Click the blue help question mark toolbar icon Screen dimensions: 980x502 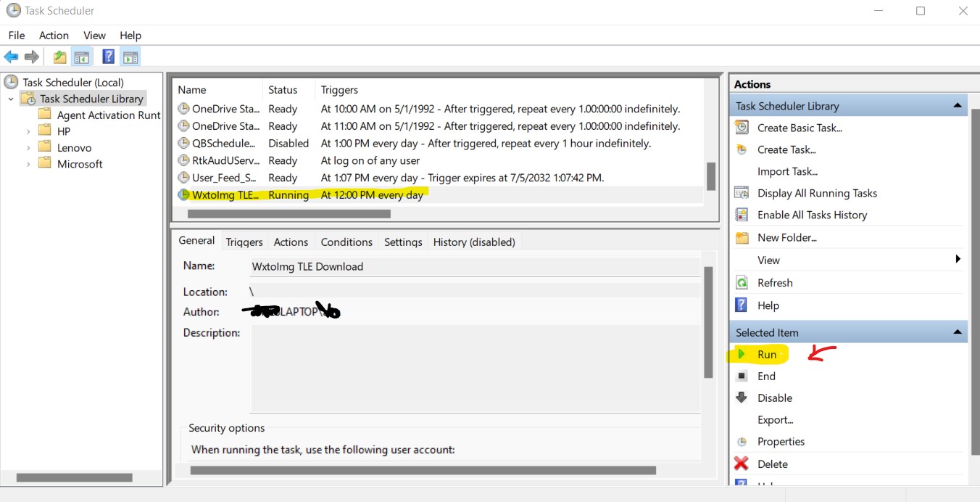108,57
